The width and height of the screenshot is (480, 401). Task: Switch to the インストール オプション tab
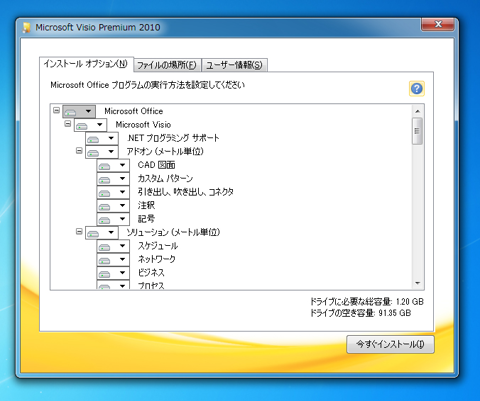[86, 64]
